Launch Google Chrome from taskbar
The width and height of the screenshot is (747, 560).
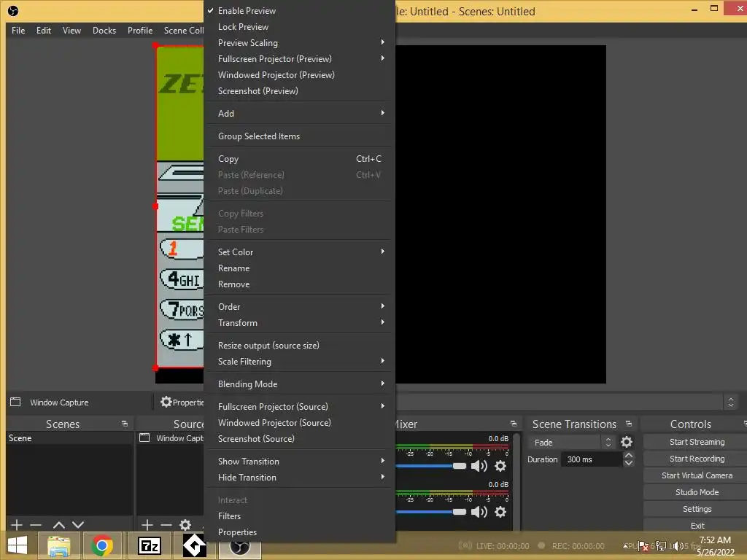101,545
